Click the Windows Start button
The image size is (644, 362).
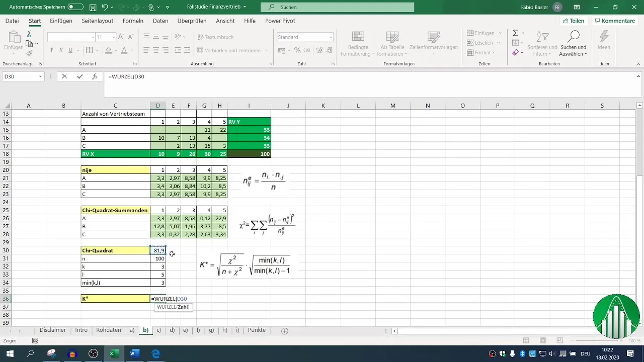pyautogui.click(x=10, y=354)
